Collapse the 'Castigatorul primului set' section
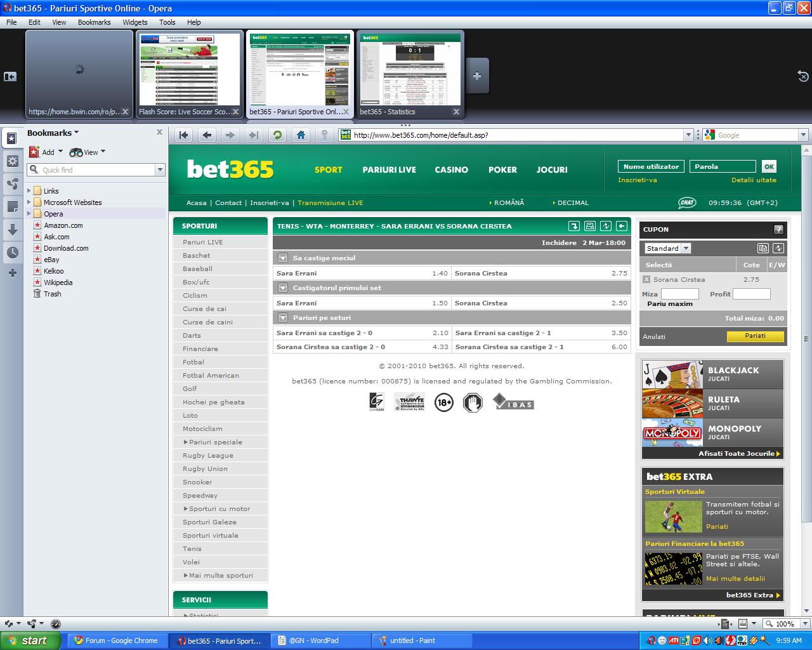This screenshot has height=650, width=812. [x=283, y=288]
